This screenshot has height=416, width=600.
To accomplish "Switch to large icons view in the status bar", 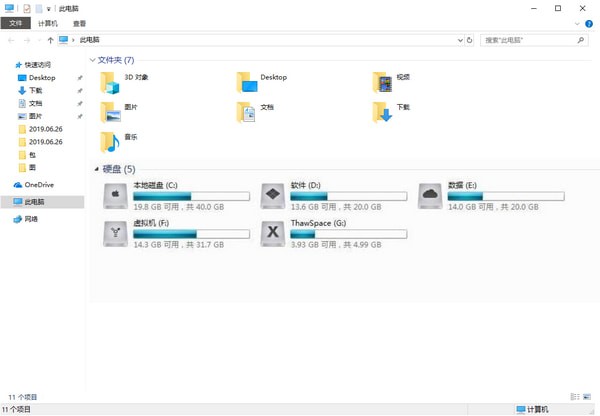I will click(x=587, y=396).
